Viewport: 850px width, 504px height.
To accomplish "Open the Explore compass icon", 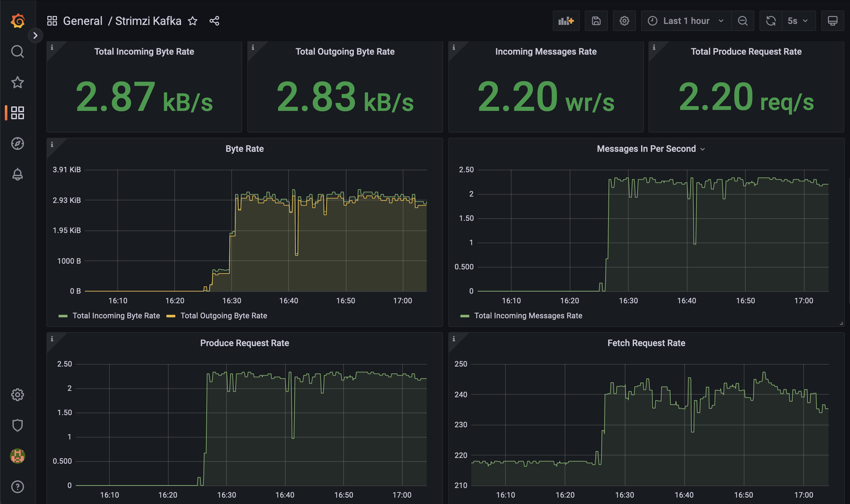I will pyautogui.click(x=18, y=143).
